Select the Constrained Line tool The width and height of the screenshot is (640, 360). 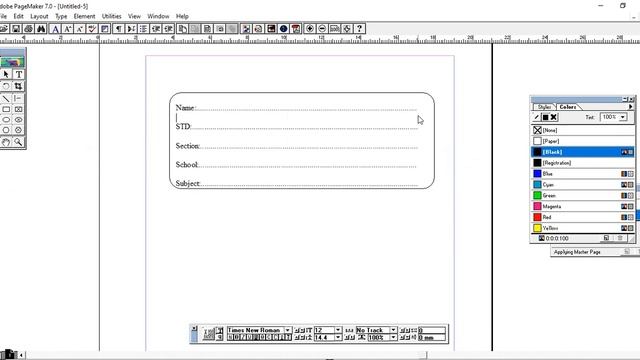[x=19, y=98]
